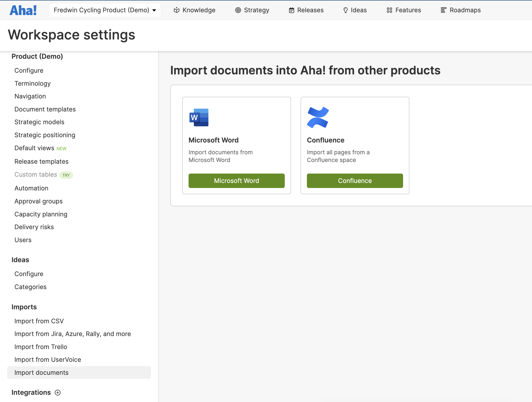Image resolution: width=532 pixels, height=402 pixels.
Task: Open Automation settings
Action: pos(31,188)
